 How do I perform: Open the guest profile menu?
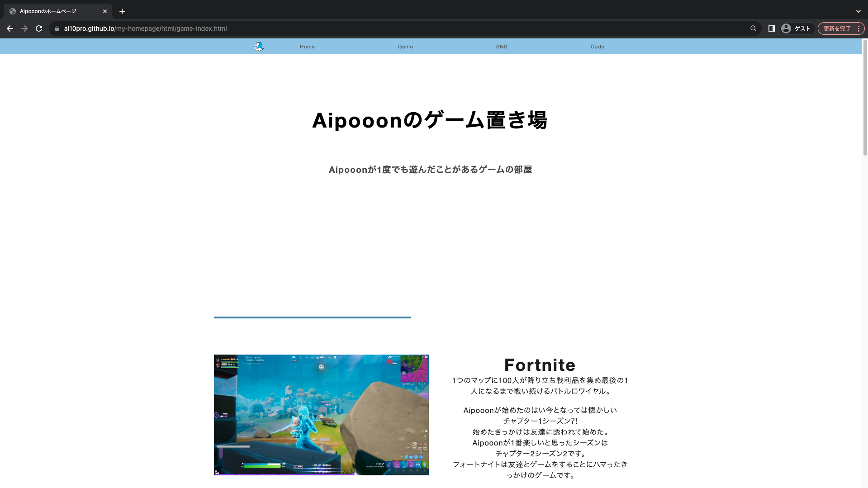click(x=797, y=28)
